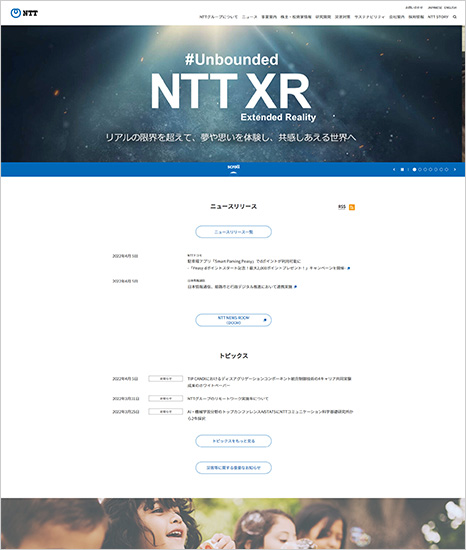Image resolution: width=466 pixels, height=550 pixels.
Task: Open the サステナビリティ navigation item
Action: [x=370, y=17]
